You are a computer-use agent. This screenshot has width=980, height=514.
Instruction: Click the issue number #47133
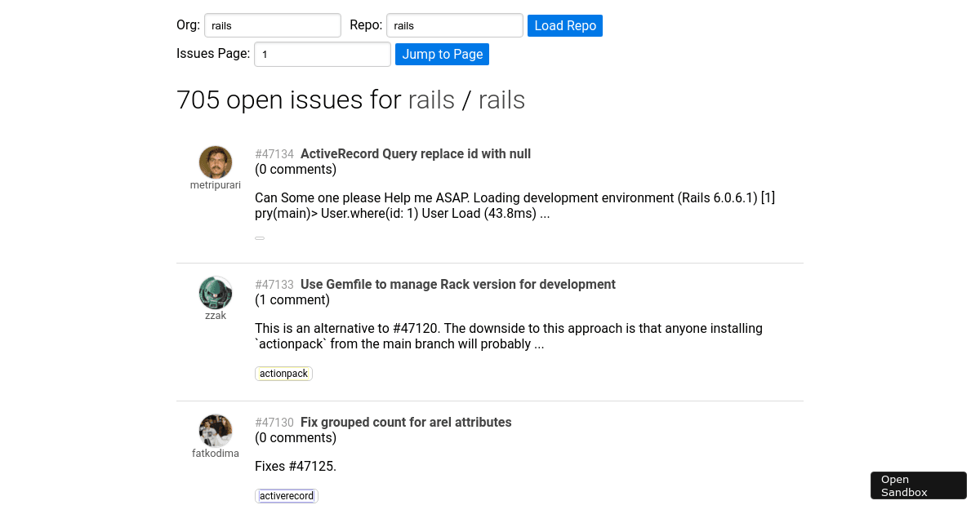(274, 284)
